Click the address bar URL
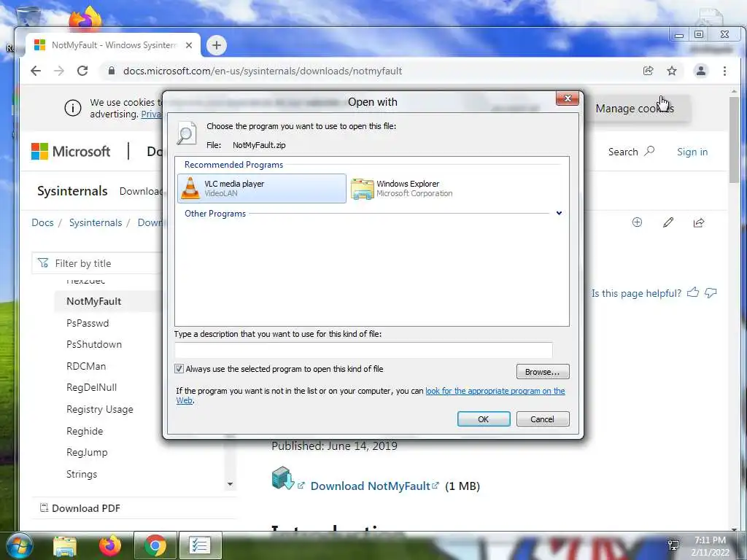 click(x=263, y=71)
